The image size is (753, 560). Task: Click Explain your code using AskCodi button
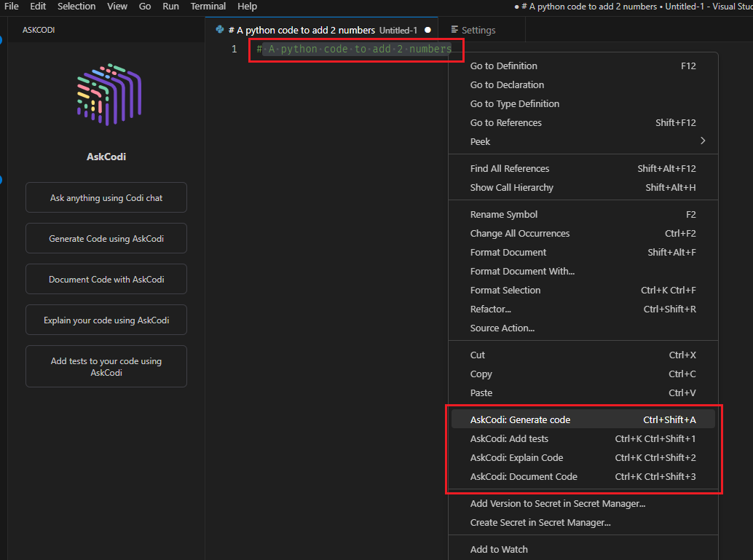tap(106, 320)
